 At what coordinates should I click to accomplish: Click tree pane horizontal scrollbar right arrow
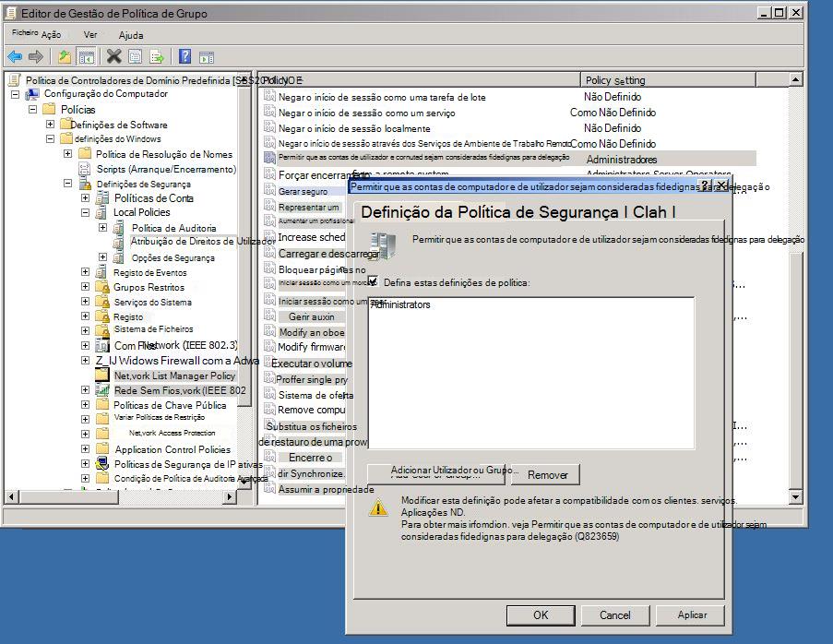[229, 496]
